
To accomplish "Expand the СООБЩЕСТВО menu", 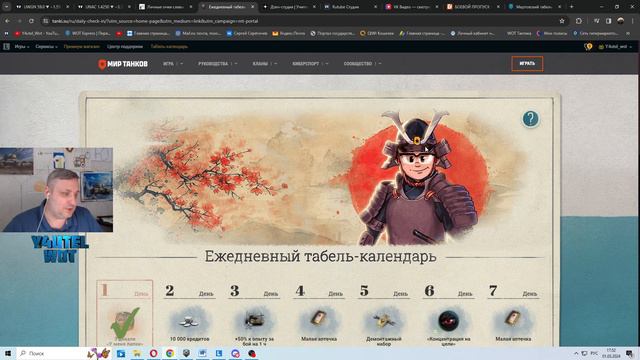I will click(362, 64).
